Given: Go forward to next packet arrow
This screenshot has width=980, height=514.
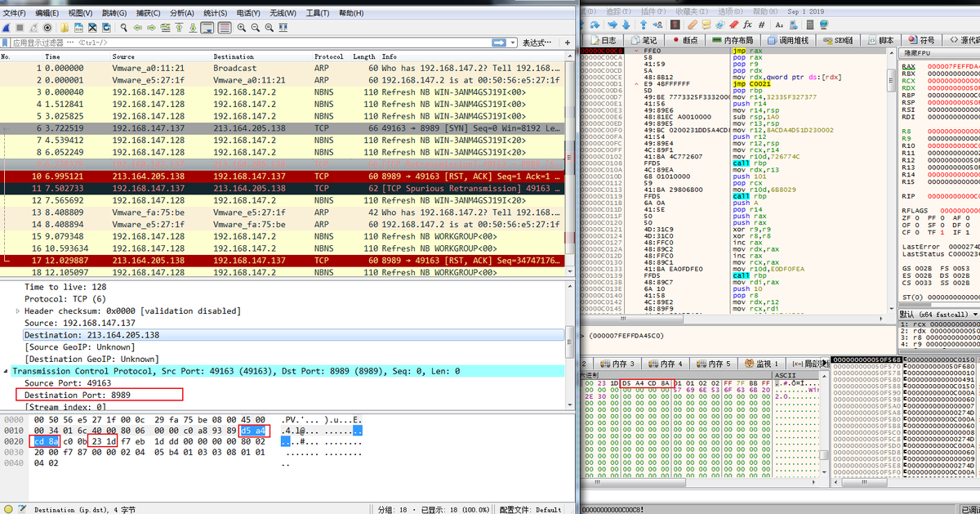Looking at the screenshot, I should [x=152, y=27].
